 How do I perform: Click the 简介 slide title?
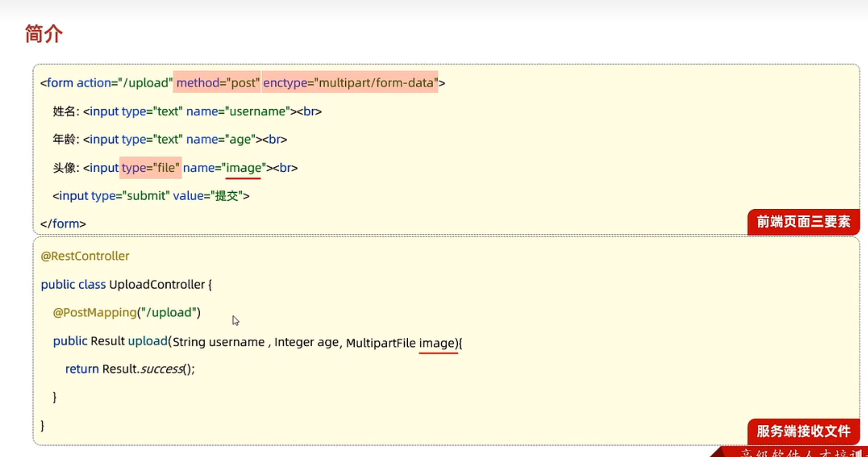[x=44, y=33]
